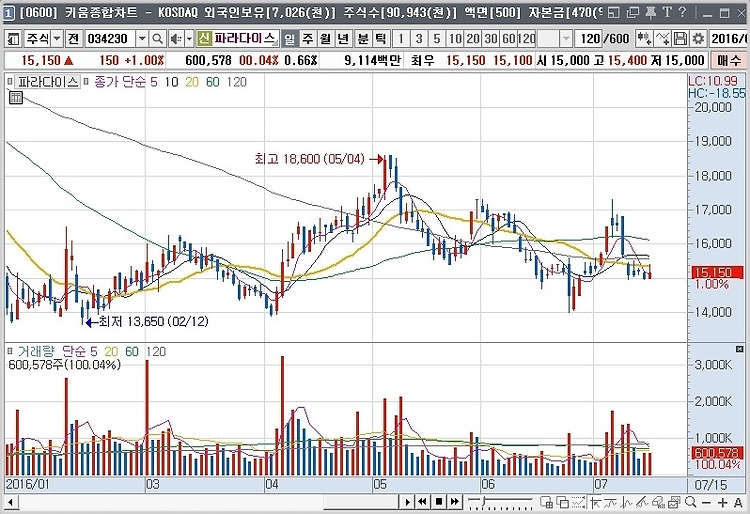Click the scrollbar left arrow at bottom

[11, 502]
